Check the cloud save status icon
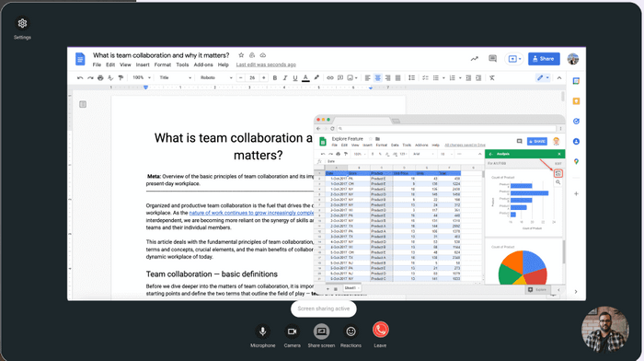The width and height of the screenshot is (644, 361). (x=263, y=55)
